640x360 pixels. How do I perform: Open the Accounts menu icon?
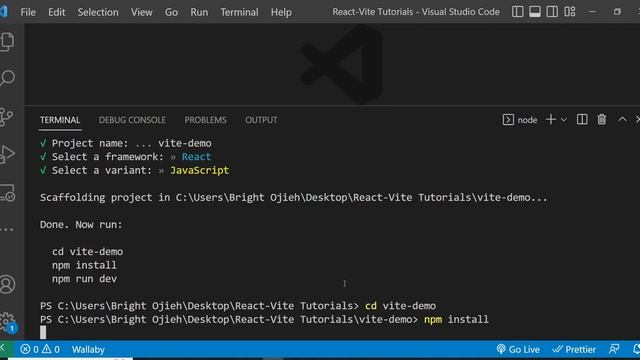coord(7,284)
